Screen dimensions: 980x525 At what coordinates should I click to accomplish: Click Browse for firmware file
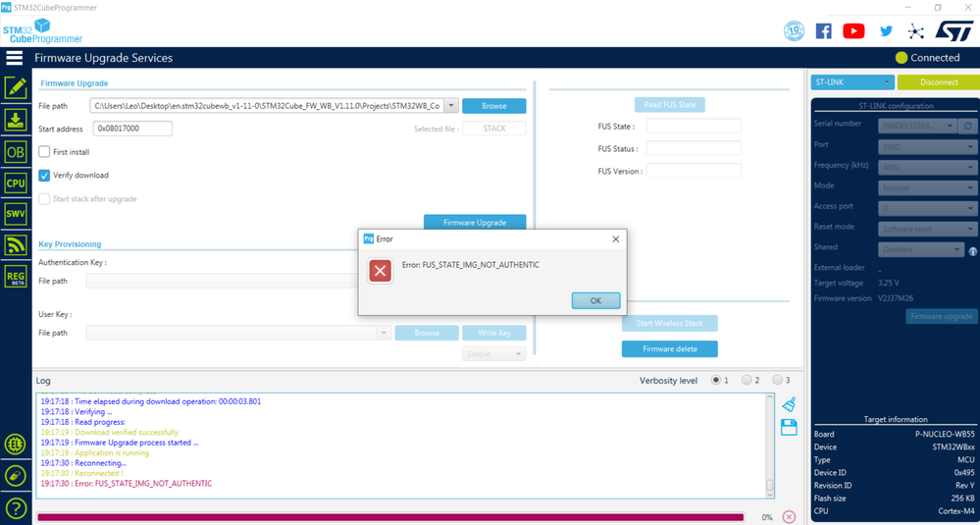click(x=494, y=106)
